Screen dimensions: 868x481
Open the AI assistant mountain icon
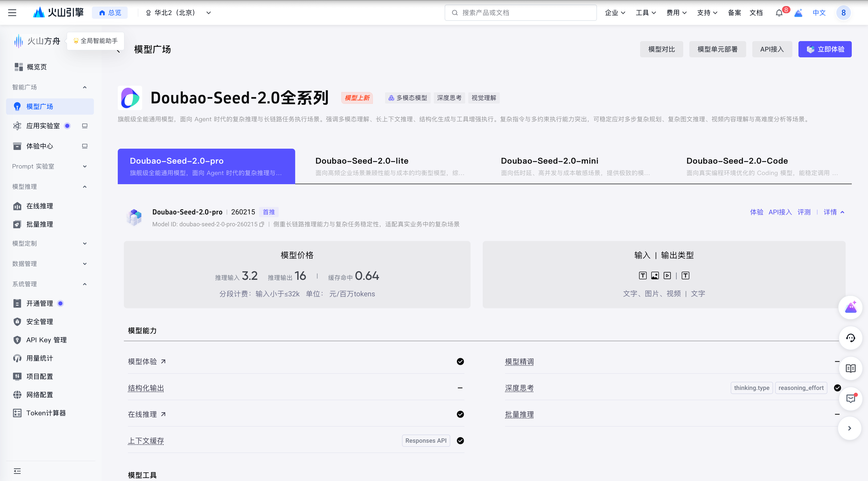point(850,307)
